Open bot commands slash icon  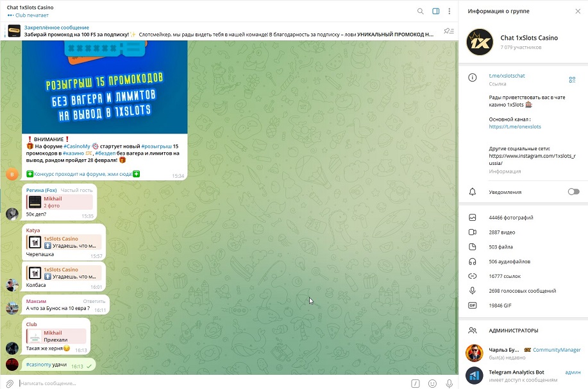point(416,383)
